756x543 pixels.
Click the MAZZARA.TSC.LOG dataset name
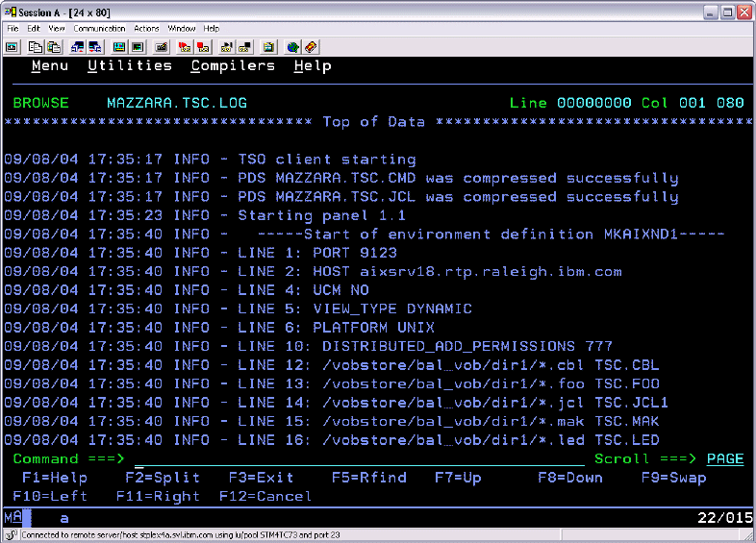pyautogui.click(x=176, y=103)
